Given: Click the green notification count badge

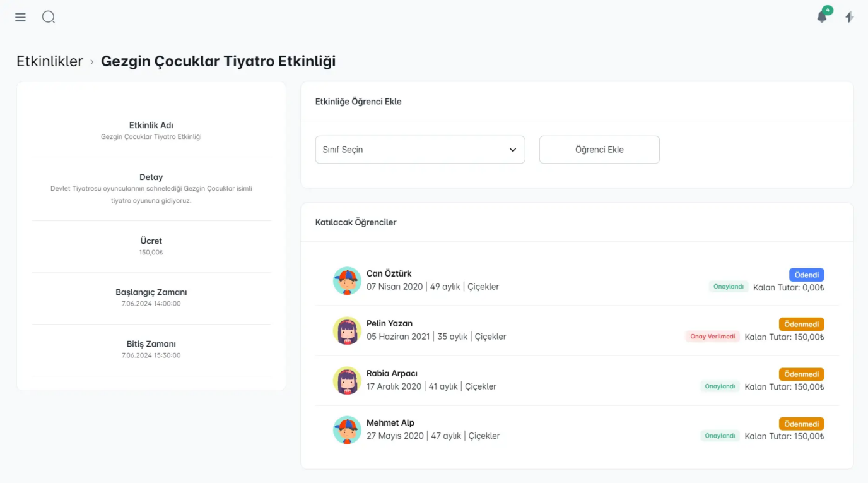Looking at the screenshot, I should 828,10.
